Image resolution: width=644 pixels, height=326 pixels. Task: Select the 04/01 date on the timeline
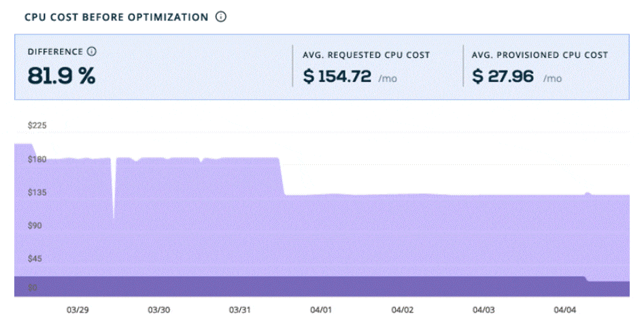point(320,310)
